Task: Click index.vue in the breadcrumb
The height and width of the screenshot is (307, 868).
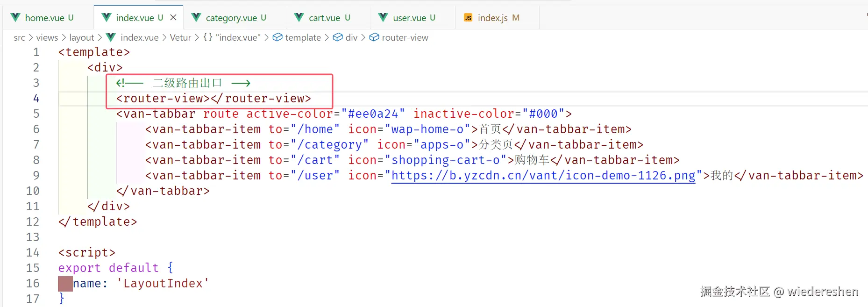Action: [139, 37]
